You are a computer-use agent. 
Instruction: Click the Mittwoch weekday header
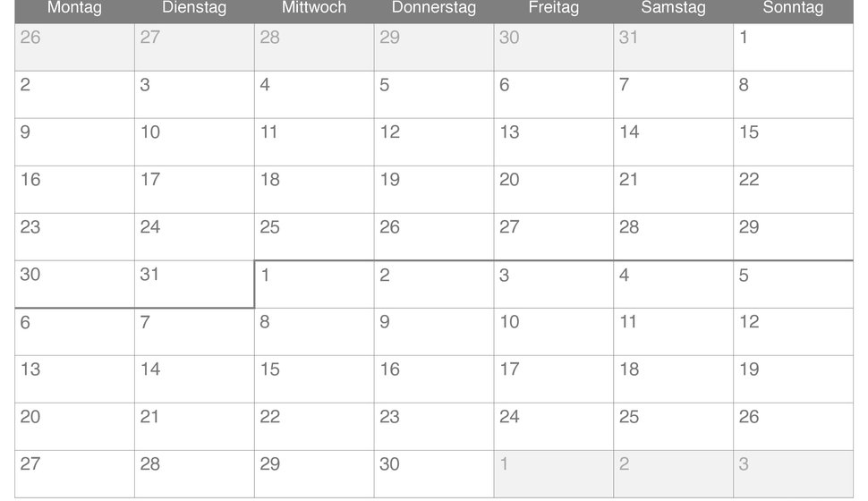coord(314,8)
